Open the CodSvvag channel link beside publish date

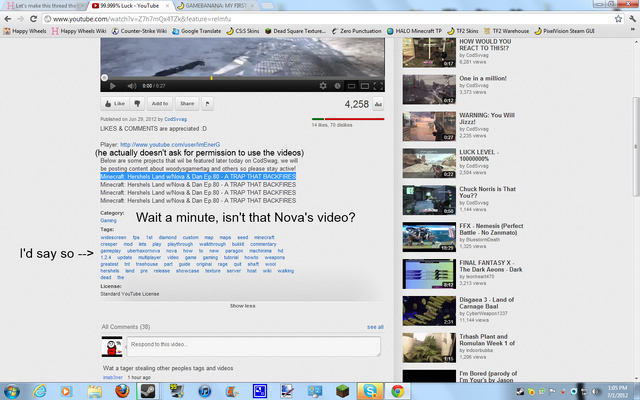point(176,119)
